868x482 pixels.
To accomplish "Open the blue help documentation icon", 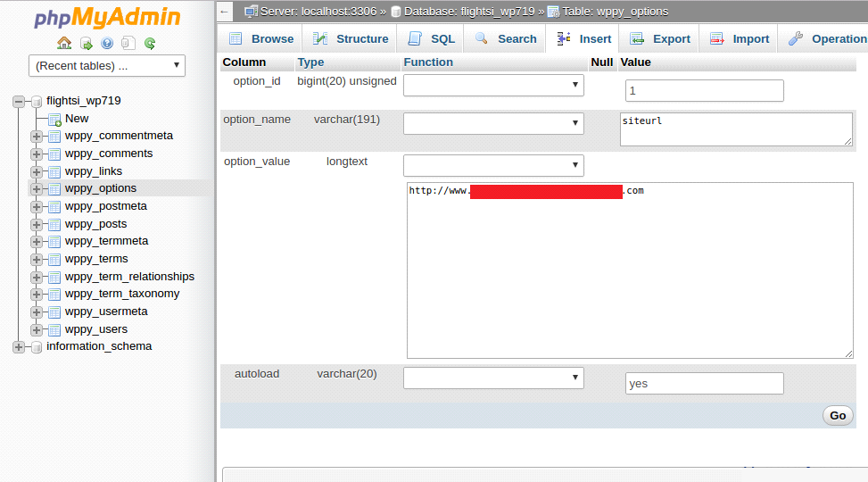I will [x=107, y=43].
